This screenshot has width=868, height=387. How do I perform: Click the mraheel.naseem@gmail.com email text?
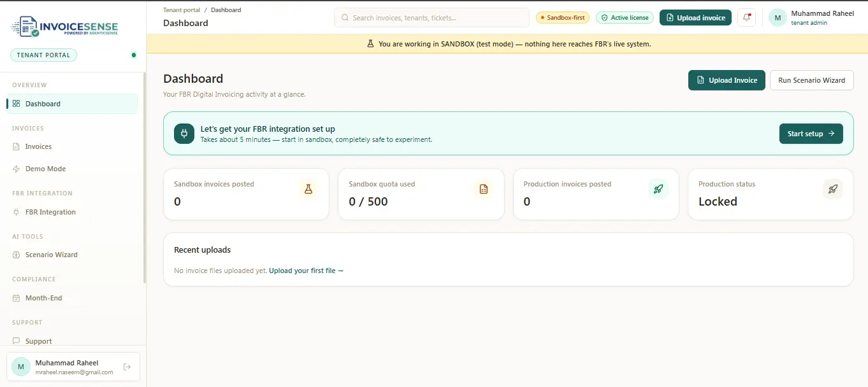click(75, 372)
